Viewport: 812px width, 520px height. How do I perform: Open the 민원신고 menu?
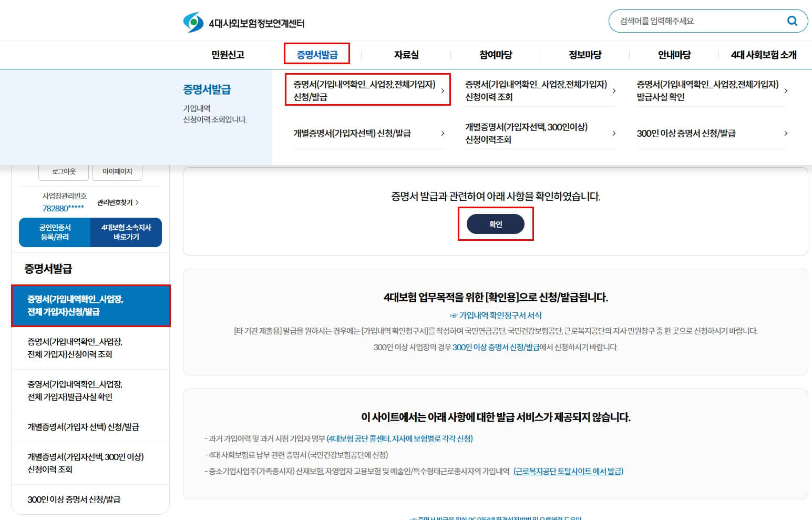coord(228,54)
